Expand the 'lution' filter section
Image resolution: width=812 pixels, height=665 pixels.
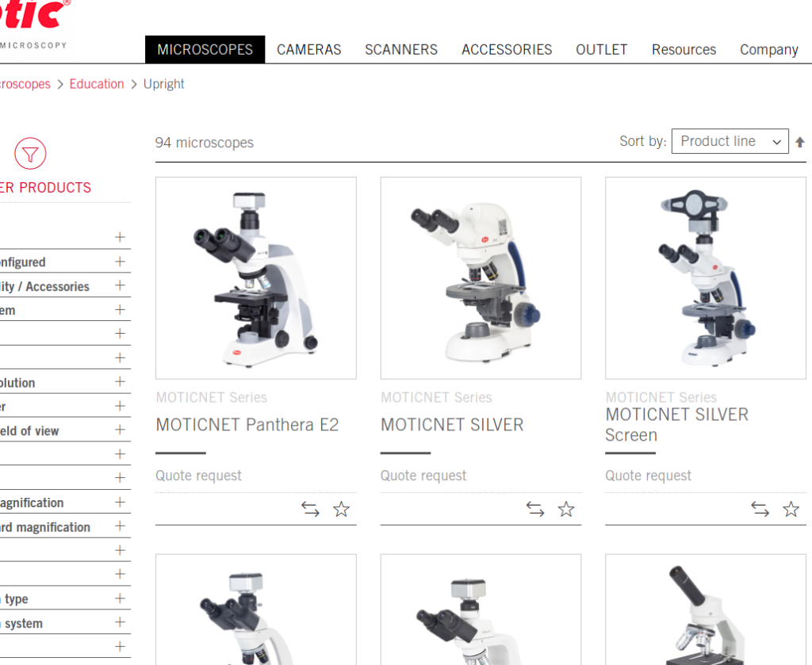[x=65, y=382]
